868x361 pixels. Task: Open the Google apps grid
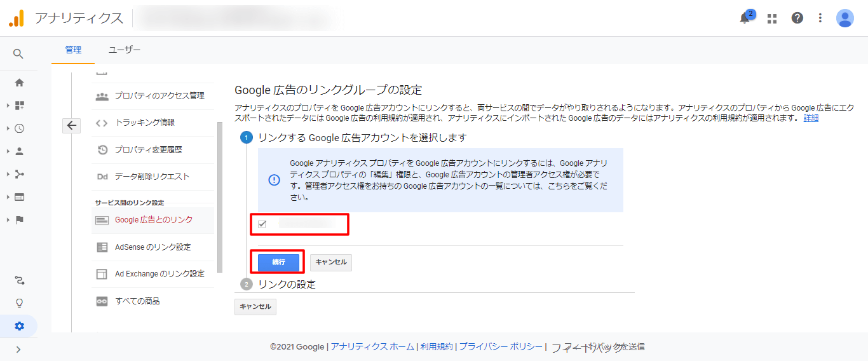coord(772,18)
